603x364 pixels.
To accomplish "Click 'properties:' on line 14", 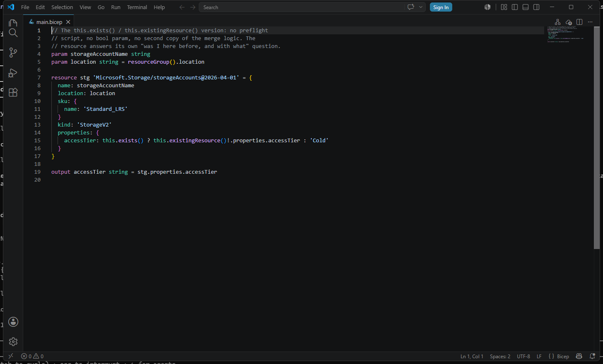I will point(75,132).
